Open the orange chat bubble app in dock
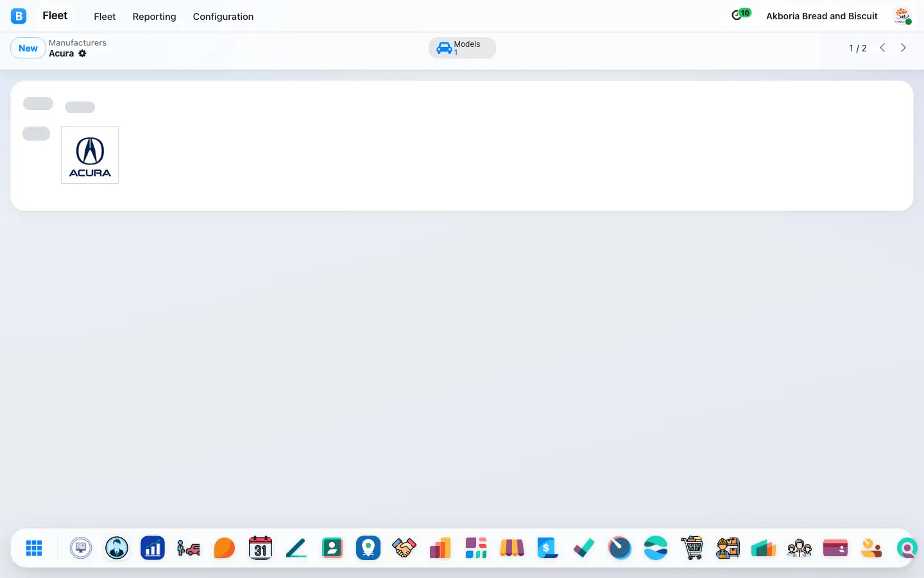The image size is (924, 578). pos(225,548)
